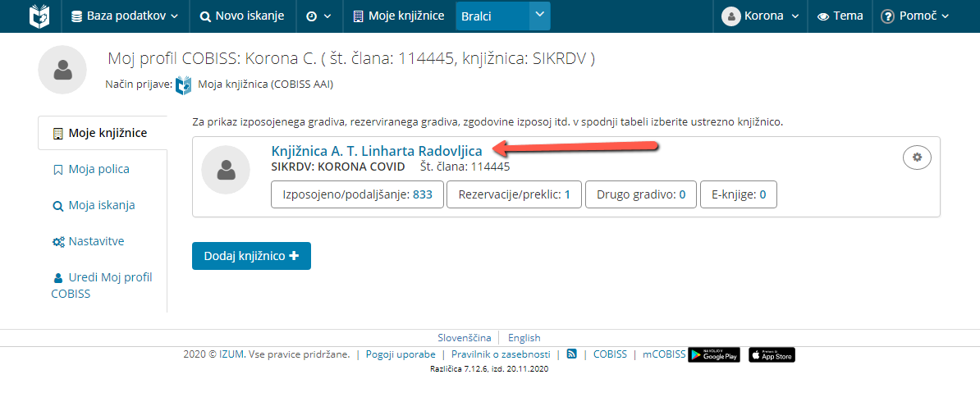This screenshot has width=980, height=411.
Task: Open the history clock icon menu
Action: [x=318, y=16]
